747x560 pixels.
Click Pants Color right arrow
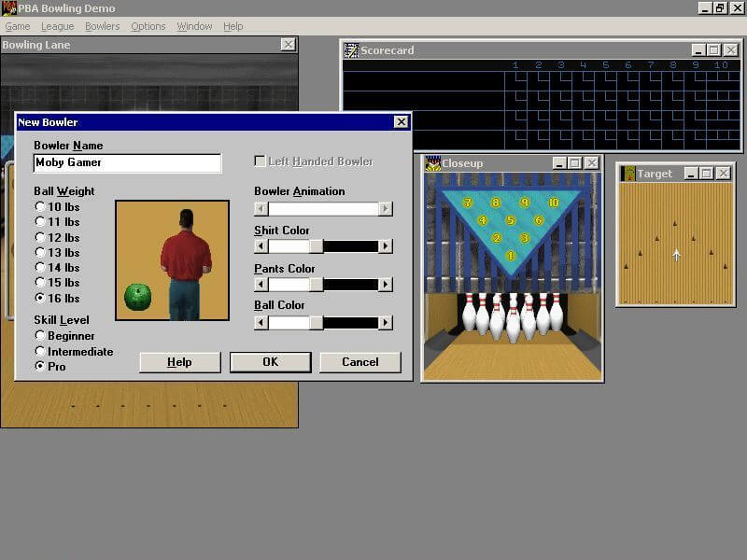pos(386,285)
